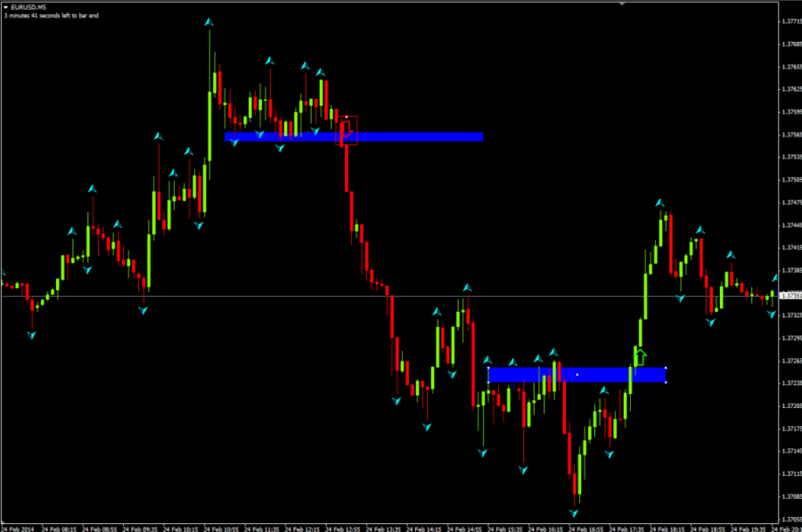
Task: Click the gray chart shift triangle at top
Action: click(x=622, y=4)
